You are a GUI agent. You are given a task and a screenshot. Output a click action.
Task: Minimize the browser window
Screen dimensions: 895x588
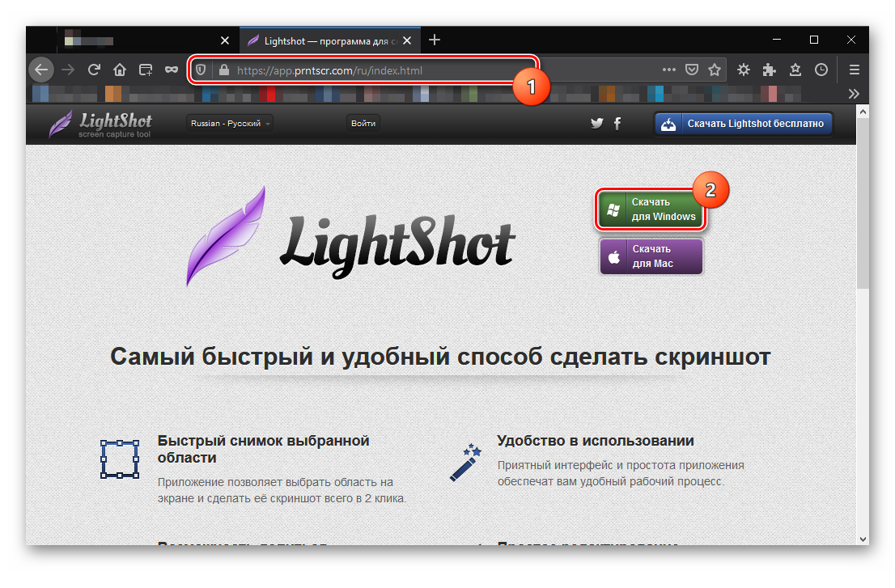coord(777,40)
